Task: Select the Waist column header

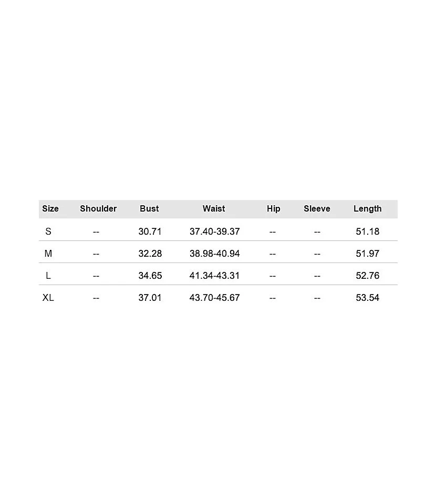Action: point(214,209)
